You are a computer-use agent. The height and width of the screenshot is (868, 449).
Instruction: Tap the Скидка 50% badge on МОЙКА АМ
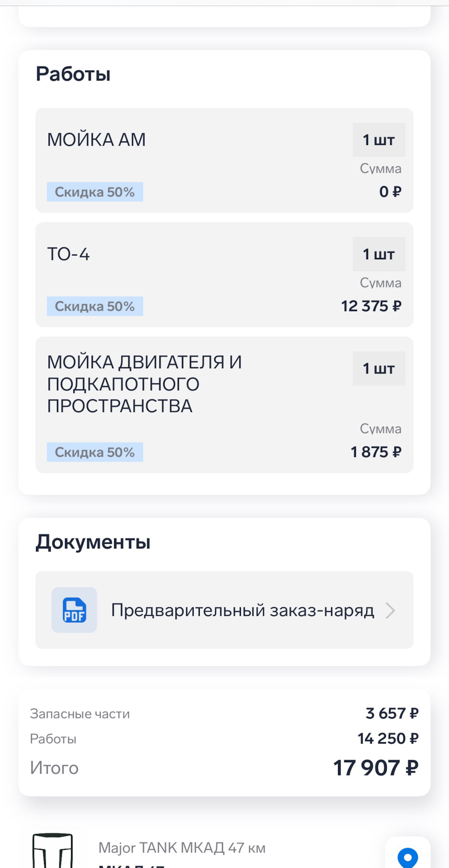tap(95, 192)
